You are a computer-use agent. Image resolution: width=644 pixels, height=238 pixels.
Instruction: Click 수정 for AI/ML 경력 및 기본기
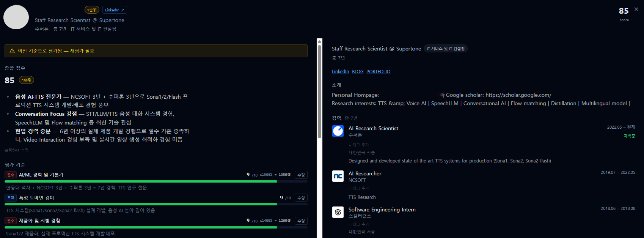click(301, 175)
